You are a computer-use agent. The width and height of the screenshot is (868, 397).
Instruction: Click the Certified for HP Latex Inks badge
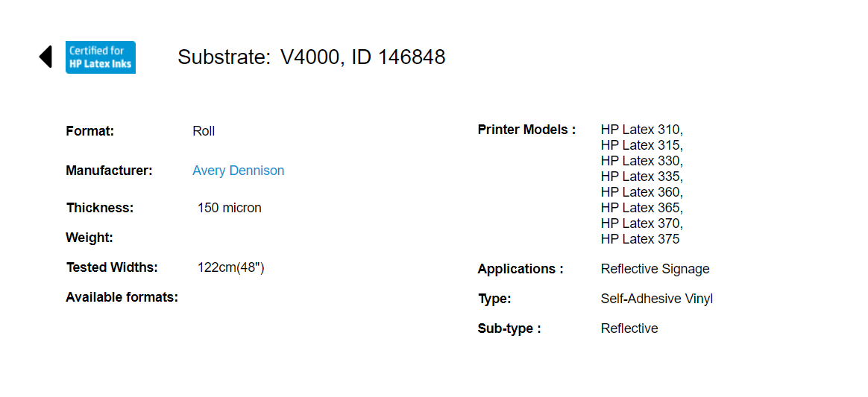pyautogui.click(x=101, y=57)
